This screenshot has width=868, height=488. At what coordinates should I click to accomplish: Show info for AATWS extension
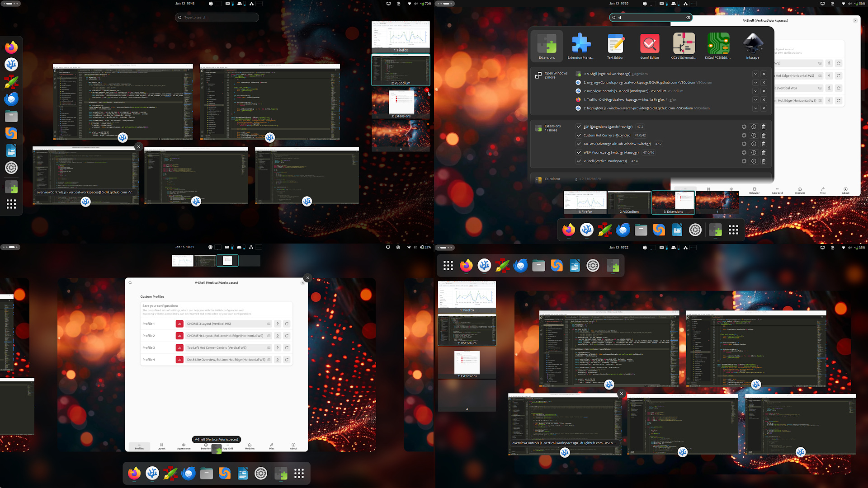754,144
